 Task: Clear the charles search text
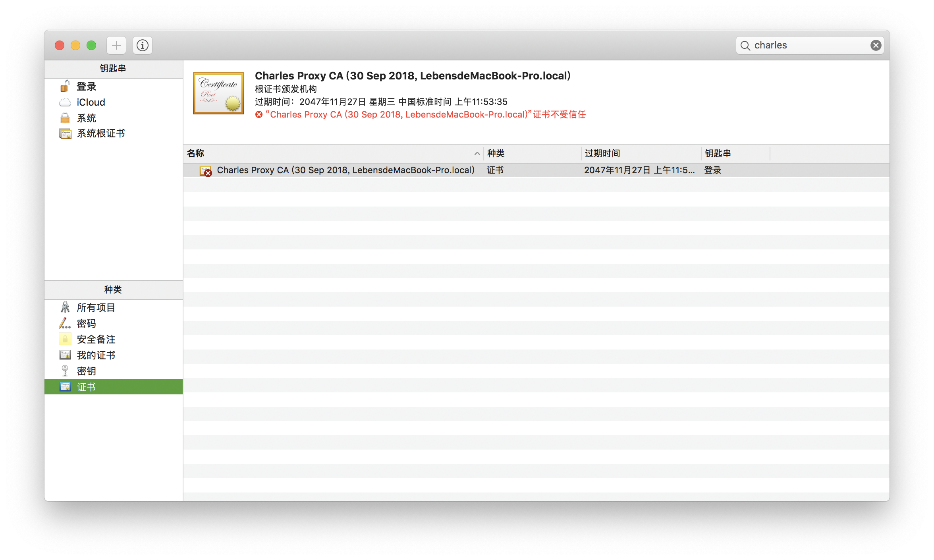tap(876, 45)
